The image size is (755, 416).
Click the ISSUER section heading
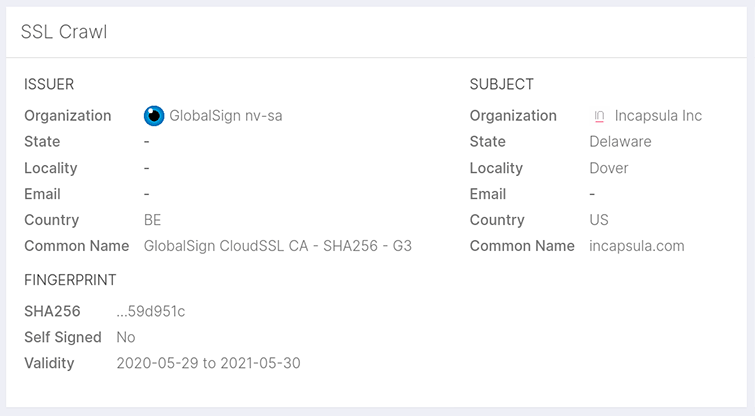[49, 84]
